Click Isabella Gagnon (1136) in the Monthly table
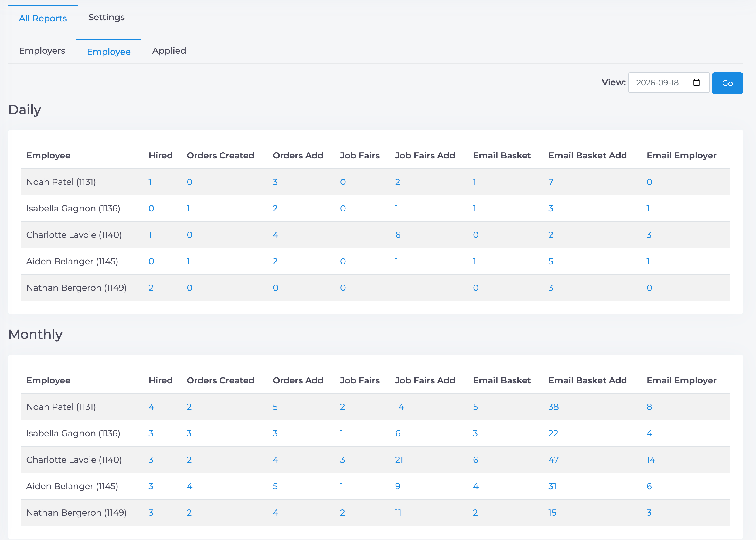 tap(73, 433)
